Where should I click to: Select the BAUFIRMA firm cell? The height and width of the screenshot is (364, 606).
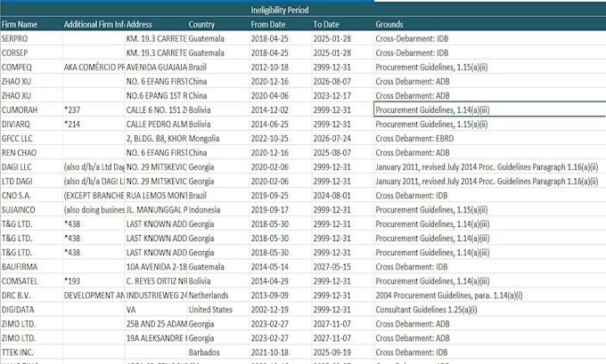pos(31,267)
